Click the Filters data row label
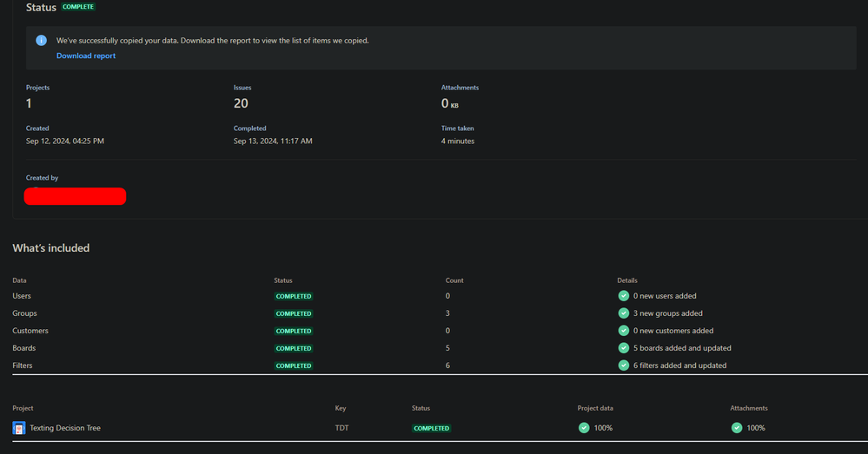Image resolution: width=868 pixels, height=454 pixels. coord(22,365)
